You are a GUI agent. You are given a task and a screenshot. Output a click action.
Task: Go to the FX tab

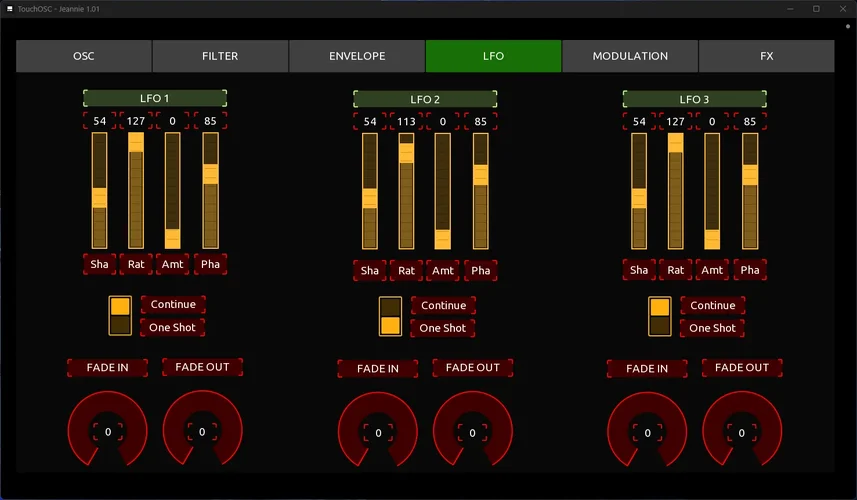[767, 56]
